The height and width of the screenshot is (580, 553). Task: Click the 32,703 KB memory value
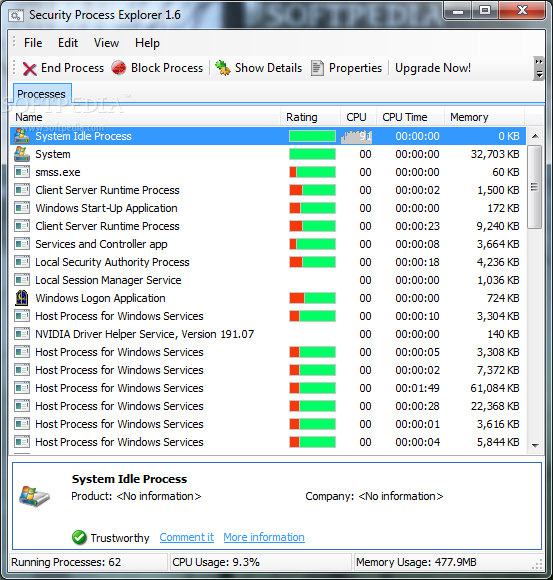(x=495, y=154)
